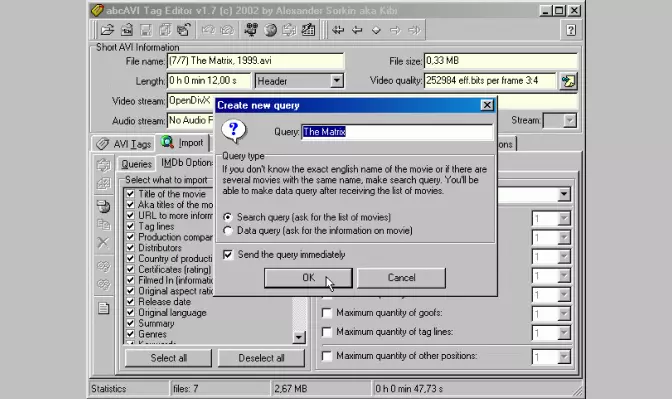Image resolution: width=672 pixels, height=399 pixels.
Task: Toggle the Distributors checkbox
Action: [x=130, y=248]
